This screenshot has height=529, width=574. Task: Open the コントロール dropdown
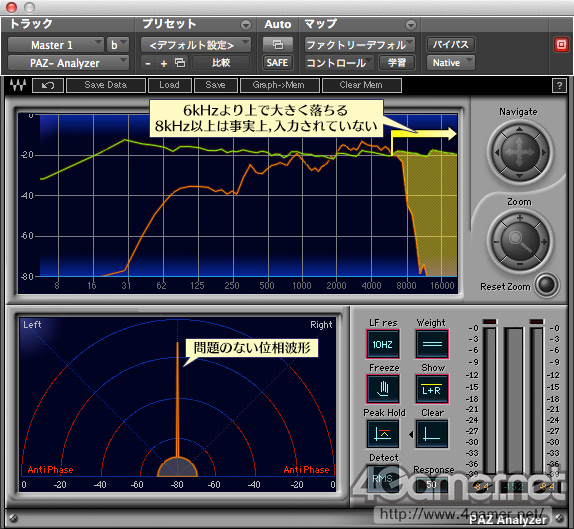339,63
